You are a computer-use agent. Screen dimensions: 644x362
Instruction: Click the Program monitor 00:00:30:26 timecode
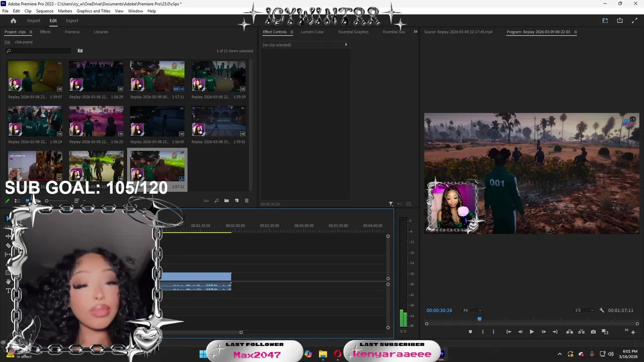[x=439, y=310]
